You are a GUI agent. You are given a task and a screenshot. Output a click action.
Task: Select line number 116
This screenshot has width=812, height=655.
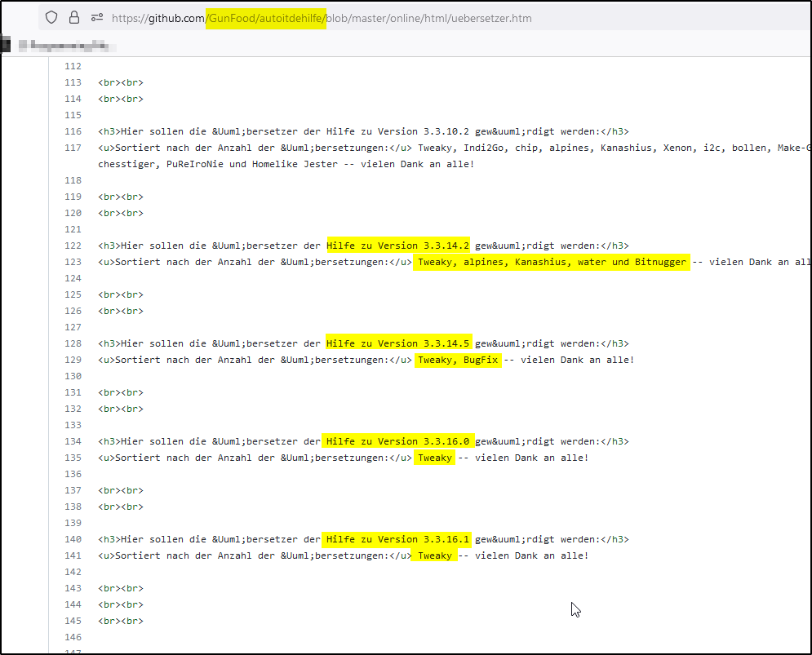pyautogui.click(x=73, y=131)
